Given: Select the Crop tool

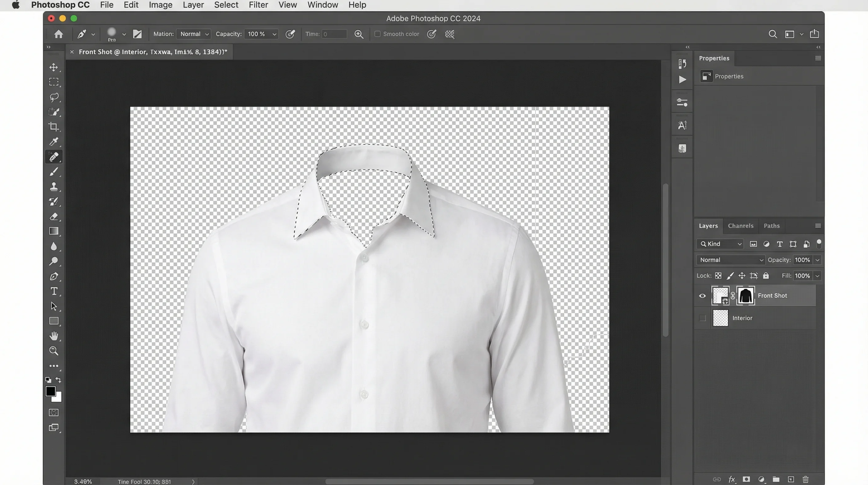Looking at the screenshot, I should click(x=54, y=127).
